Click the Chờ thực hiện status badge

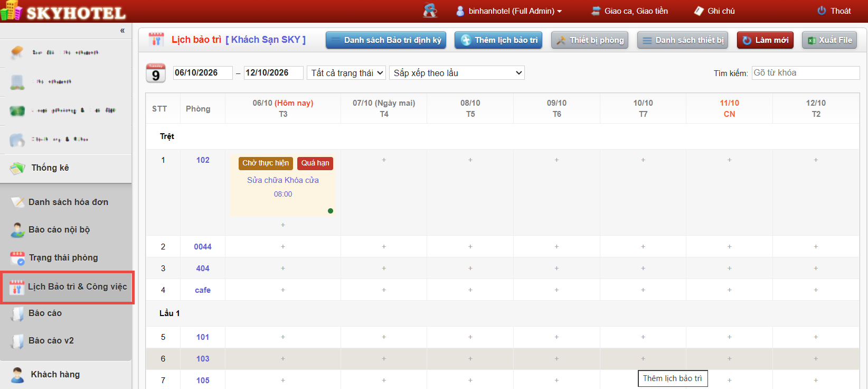pyautogui.click(x=266, y=163)
